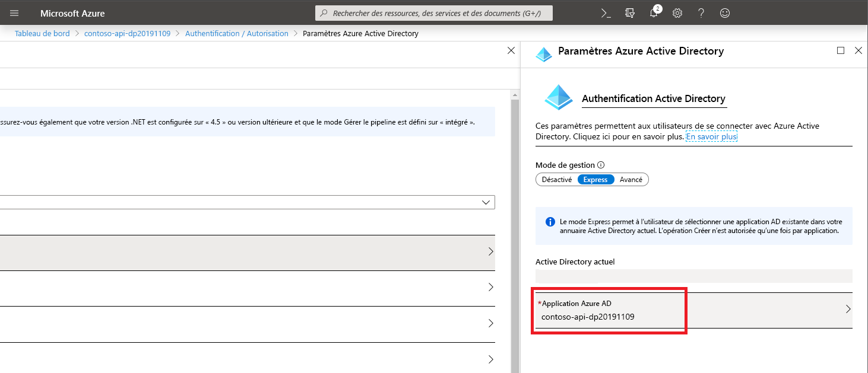Open the directory and subscription filter

coord(629,12)
